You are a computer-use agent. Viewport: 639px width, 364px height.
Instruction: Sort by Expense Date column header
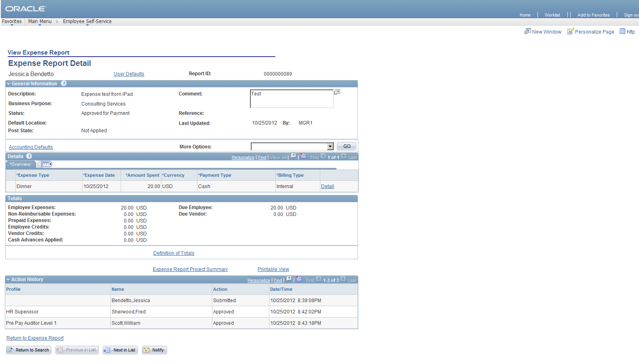coord(99,175)
